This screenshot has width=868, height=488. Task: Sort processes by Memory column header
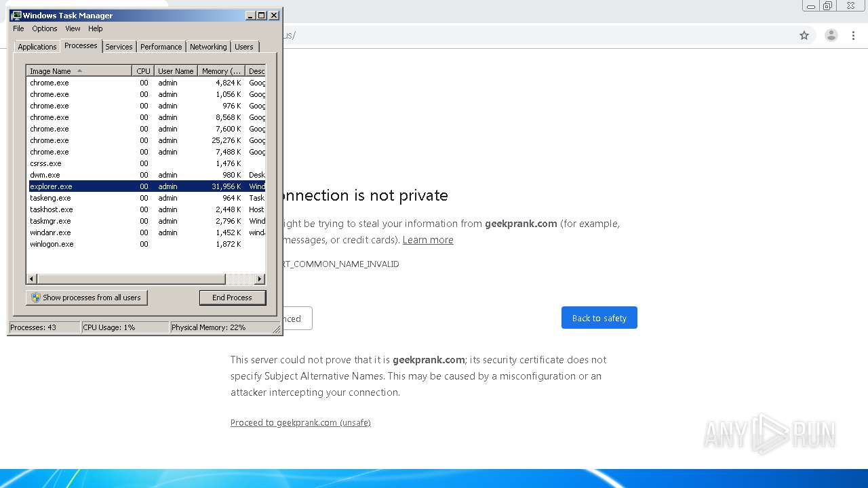click(x=221, y=71)
